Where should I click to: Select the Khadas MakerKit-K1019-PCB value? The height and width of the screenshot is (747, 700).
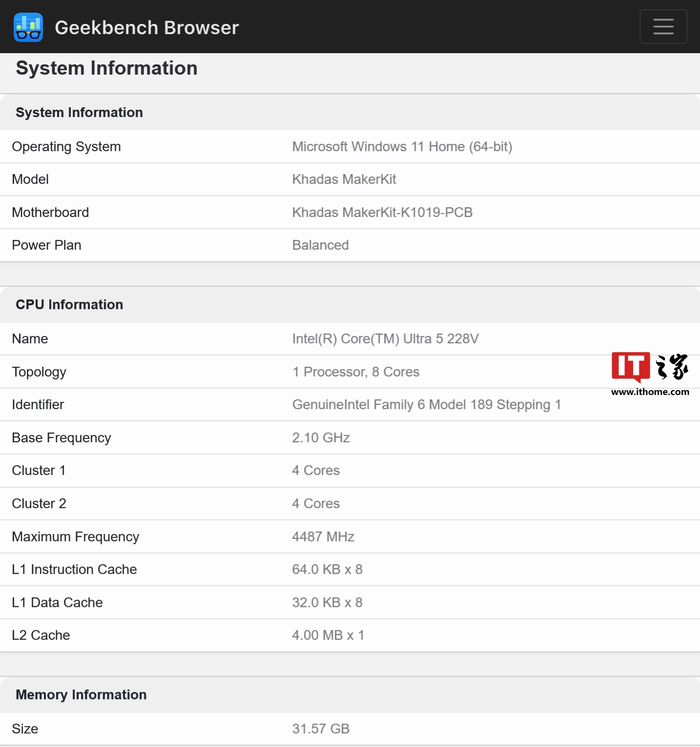[x=382, y=213]
